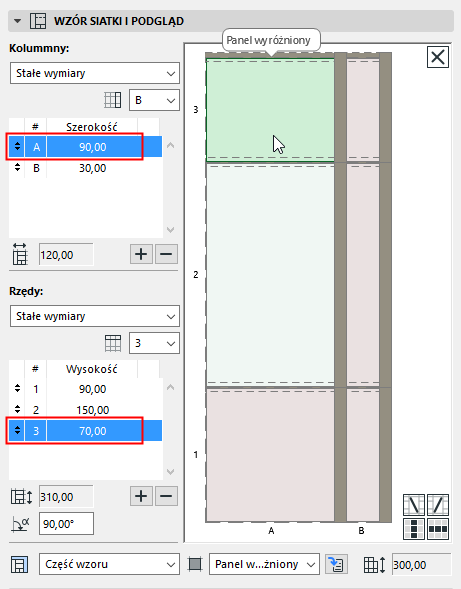Viewport: 461px width, 589px height.
Task: Open the row count dropdown showing 3
Action: 154,343
